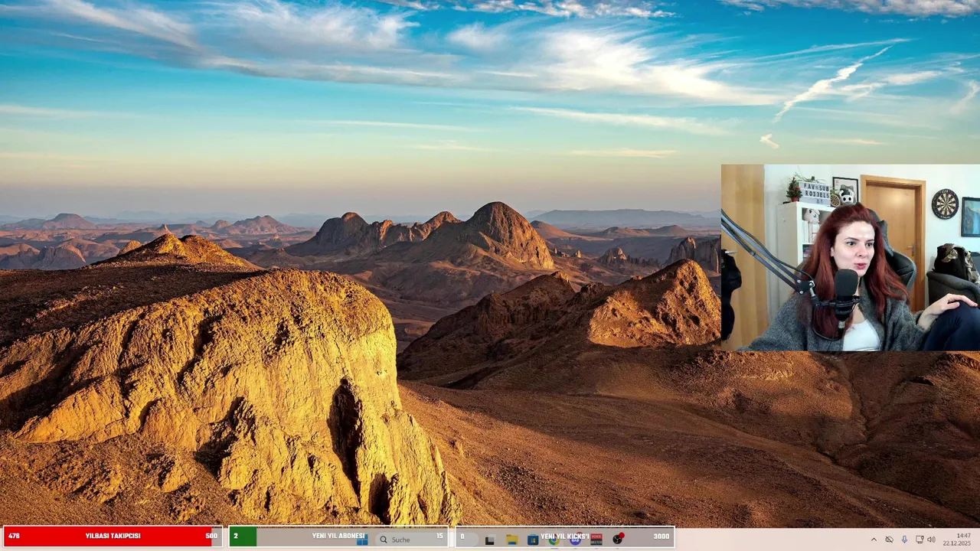The width and height of the screenshot is (980, 551).
Task: Open the clock showing 14:47
Action: click(957, 540)
